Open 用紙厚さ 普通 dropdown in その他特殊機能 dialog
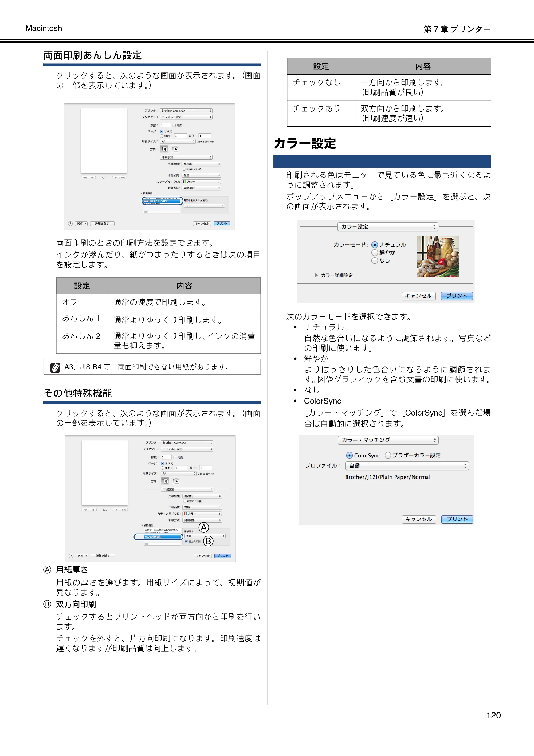 pos(205,536)
